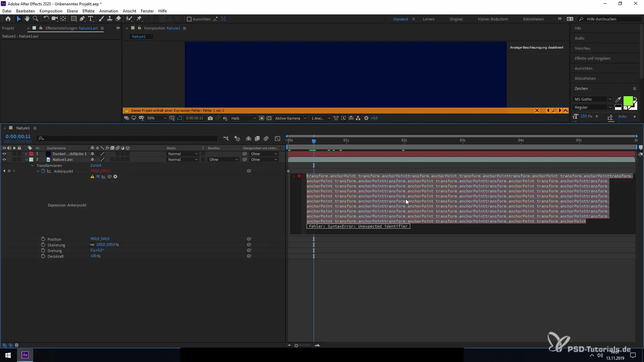The height and width of the screenshot is (362, 644).
Task: Select the Unified Camera tool
Action: tap(55, 19)
